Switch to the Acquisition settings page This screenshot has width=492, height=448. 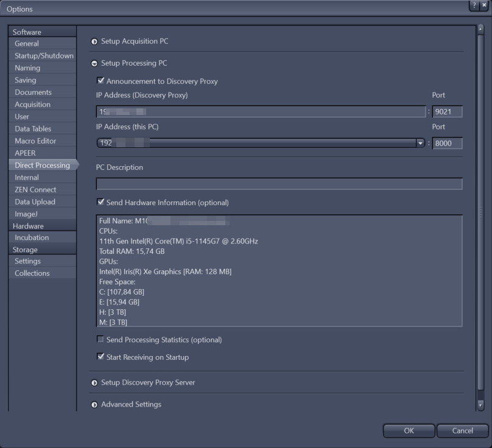[40, 104]
